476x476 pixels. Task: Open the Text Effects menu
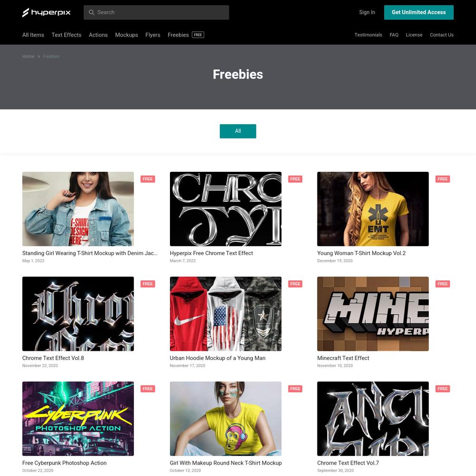pos(67,35)
